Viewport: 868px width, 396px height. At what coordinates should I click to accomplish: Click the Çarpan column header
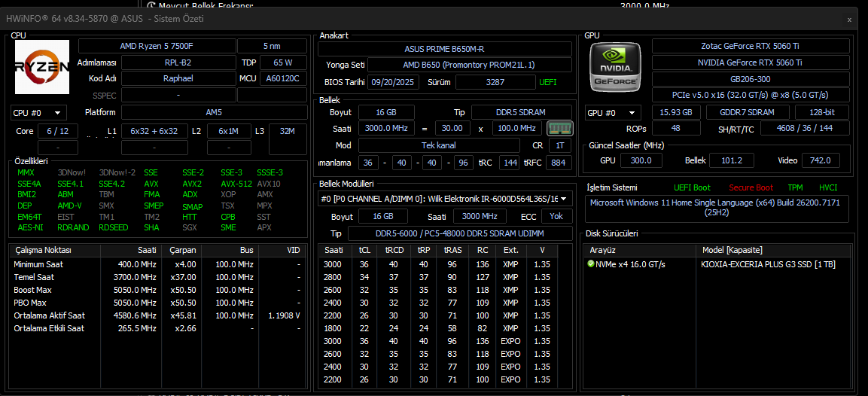(183, 251)
